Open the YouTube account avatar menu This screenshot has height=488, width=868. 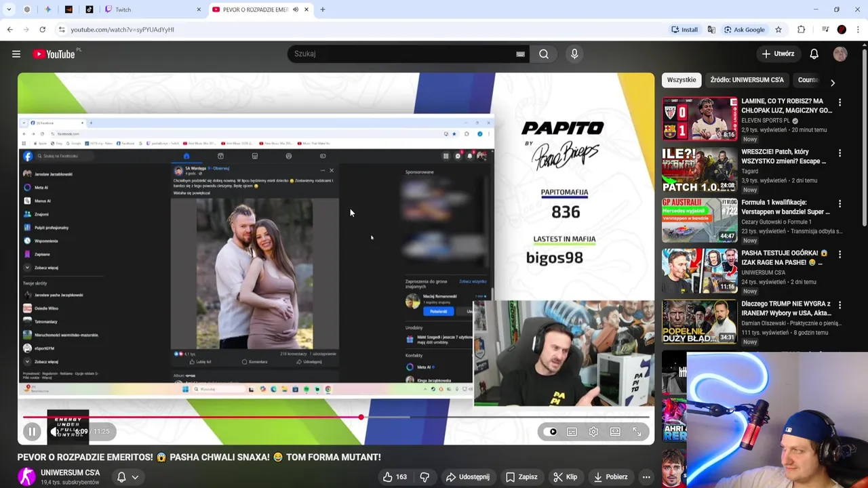pyautogui.click(x=840, y=54)
